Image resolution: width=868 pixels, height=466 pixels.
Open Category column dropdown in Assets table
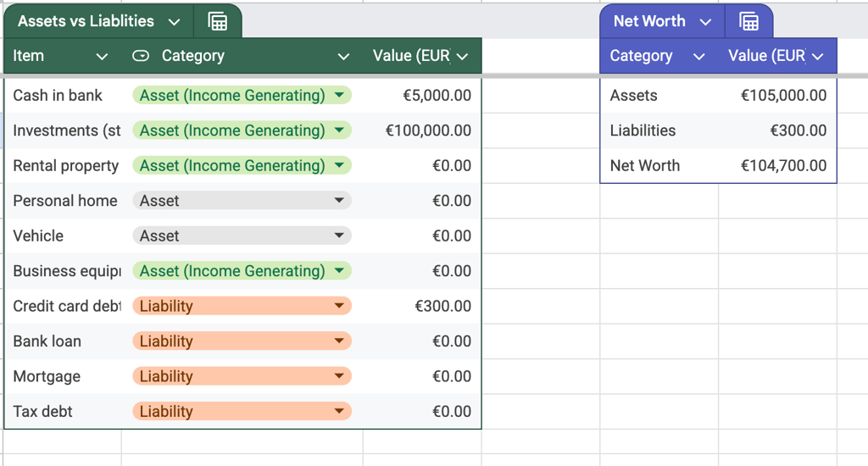343,57
